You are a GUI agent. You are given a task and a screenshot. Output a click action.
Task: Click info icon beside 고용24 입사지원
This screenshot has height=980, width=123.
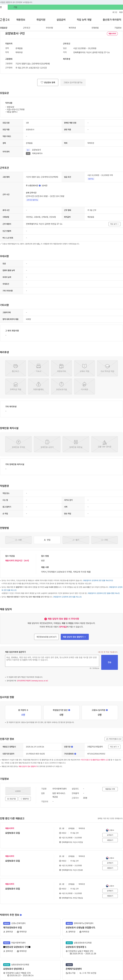coord(107,710)
